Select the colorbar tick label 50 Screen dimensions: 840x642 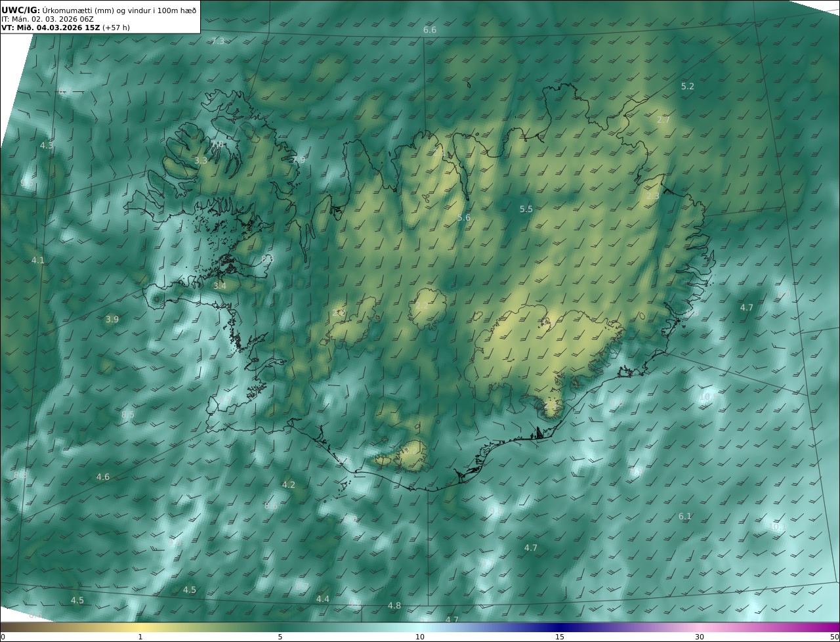(x=835, y=637)
